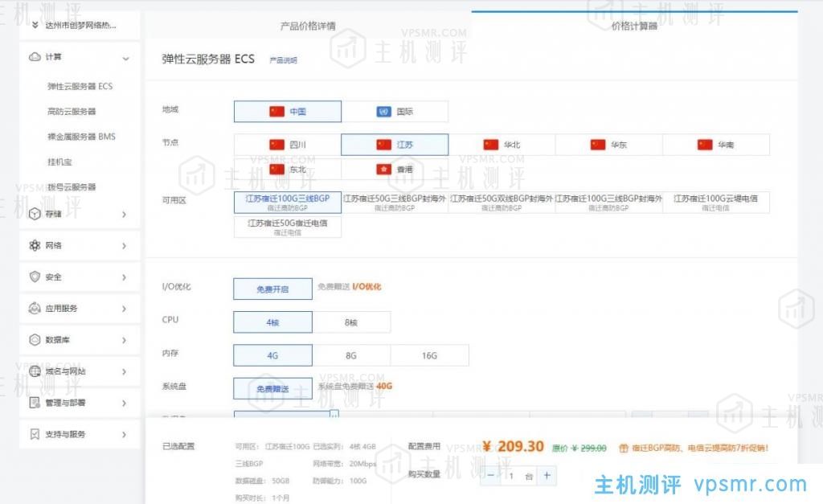Select 国际 region option
The height and width of the screenshot is (504, 823).
[395, 111]
